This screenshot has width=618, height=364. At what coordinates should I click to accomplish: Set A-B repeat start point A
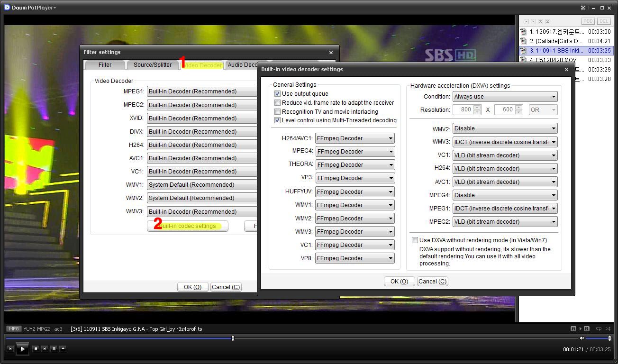573,328
